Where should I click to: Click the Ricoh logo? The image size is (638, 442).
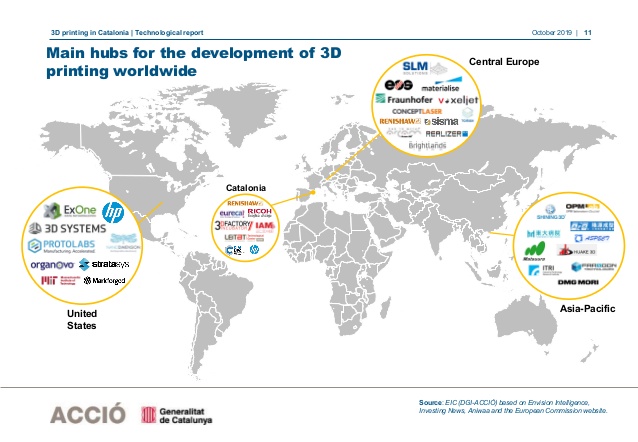pos(260,212)
